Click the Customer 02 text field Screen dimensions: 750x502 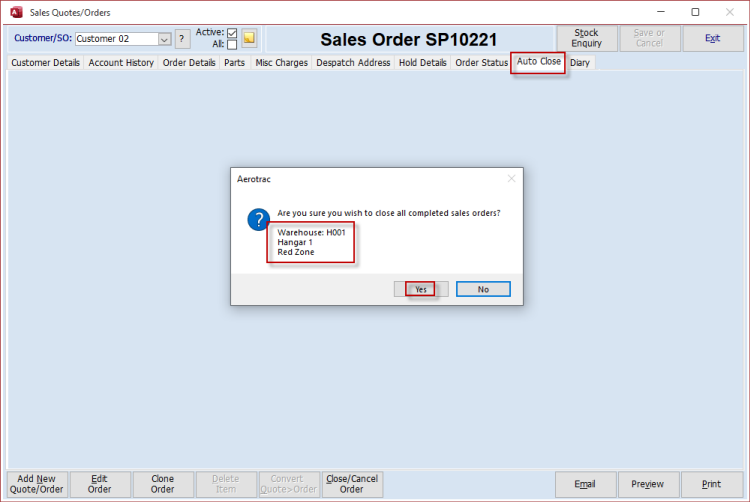(115, 39)
